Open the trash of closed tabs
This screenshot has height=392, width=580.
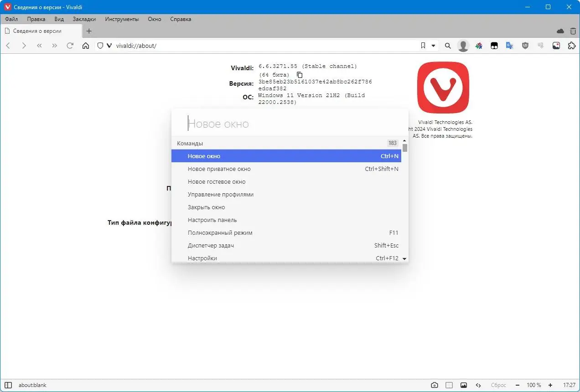(x=573, y=31)
